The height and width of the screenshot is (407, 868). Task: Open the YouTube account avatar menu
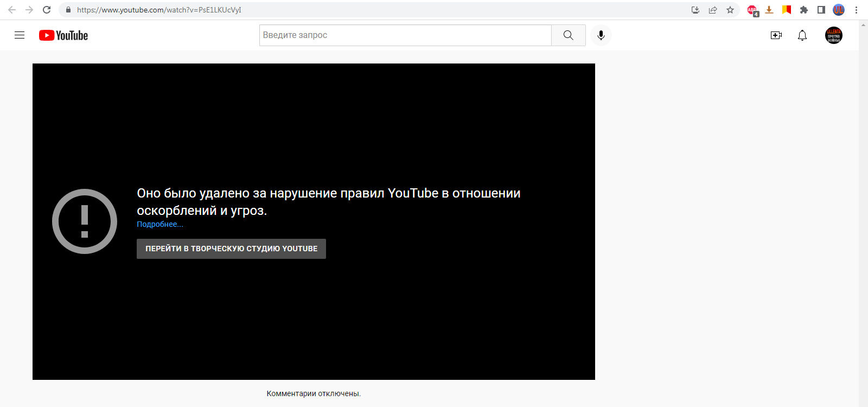tap(834, 35)
